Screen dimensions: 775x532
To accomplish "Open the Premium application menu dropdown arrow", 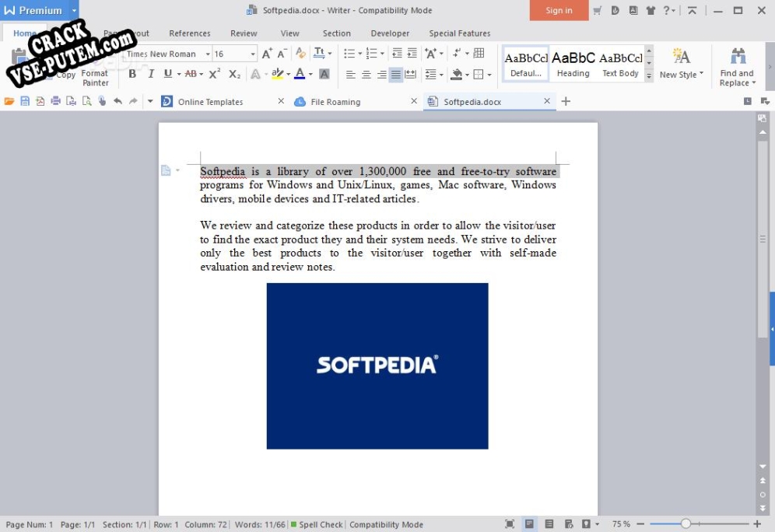I will coord(74,10).
